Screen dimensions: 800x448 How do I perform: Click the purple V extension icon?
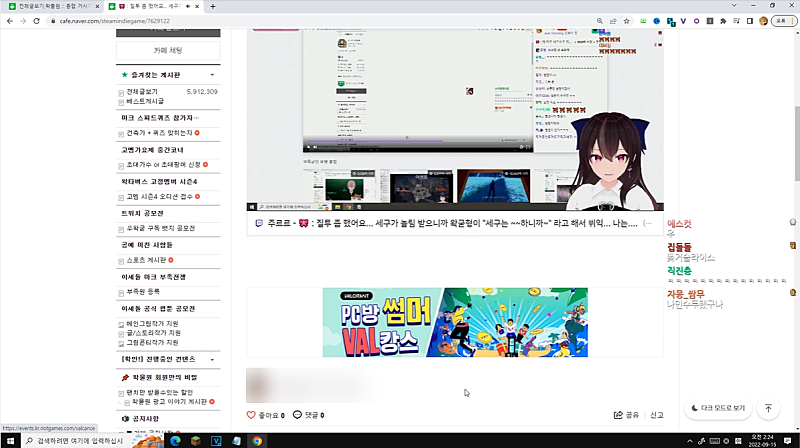click(x=683, y=21)
